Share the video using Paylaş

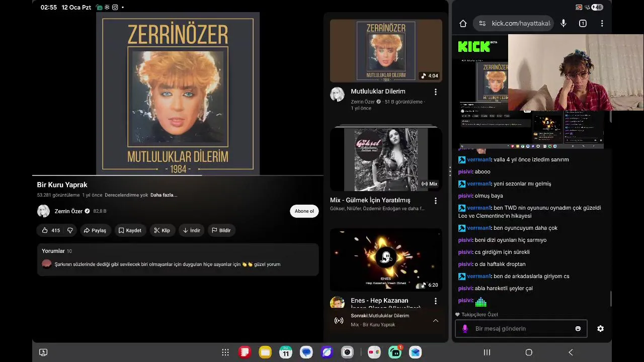pyautogui.click(x=95, y=230)
